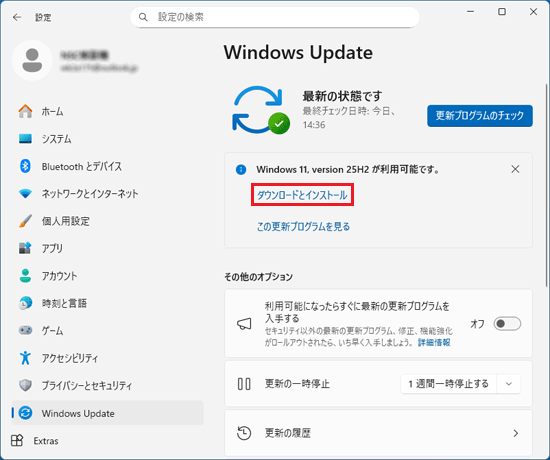Expand the pause duration dropdown arrow
The height and width of the screenshot is (460, 550).
509,384
